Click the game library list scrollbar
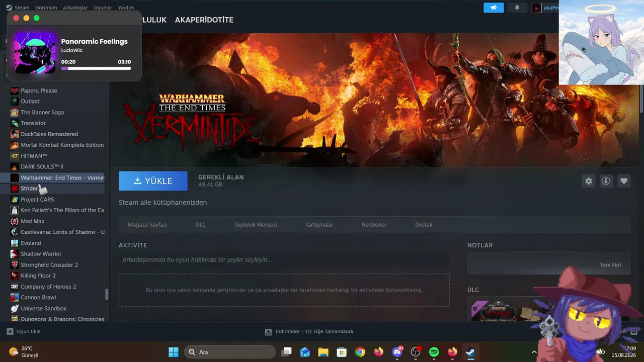 click(x=107, y=294)
